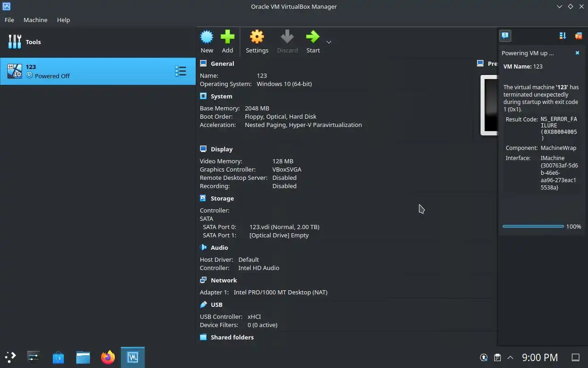Click the Graphics Controller value VBoxSVGA
The width and height of the screenshot is (588, 368).
pyautogui.click(x=287, y=169)
